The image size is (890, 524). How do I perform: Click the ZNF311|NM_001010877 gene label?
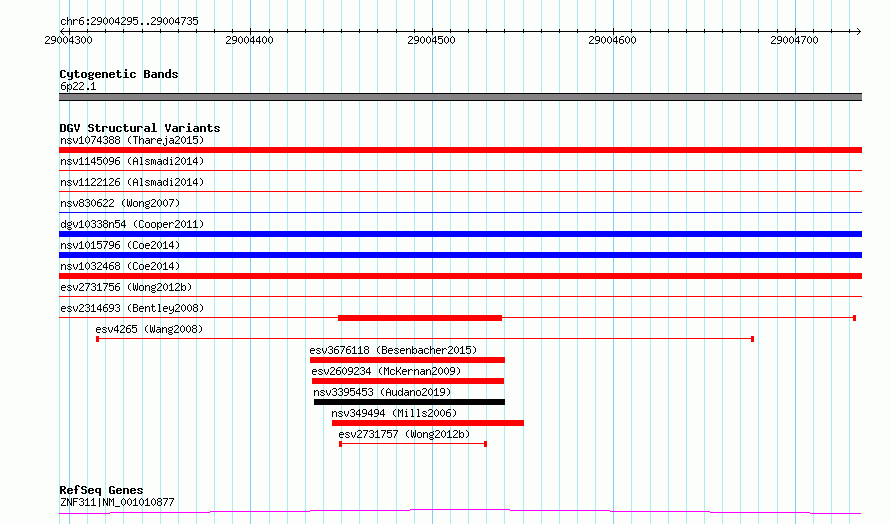pyautogui.click(x=117, y=502)
